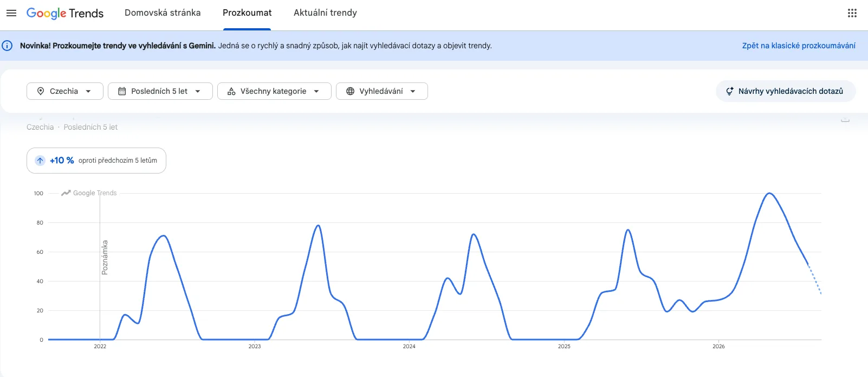
Task: Expand the Czechia region dropdown
Action: pyautogui.click(x=65, y=91)
